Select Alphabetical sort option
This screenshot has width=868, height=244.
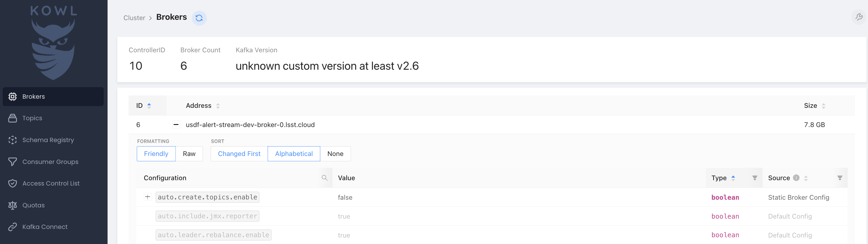click(294, 154)
